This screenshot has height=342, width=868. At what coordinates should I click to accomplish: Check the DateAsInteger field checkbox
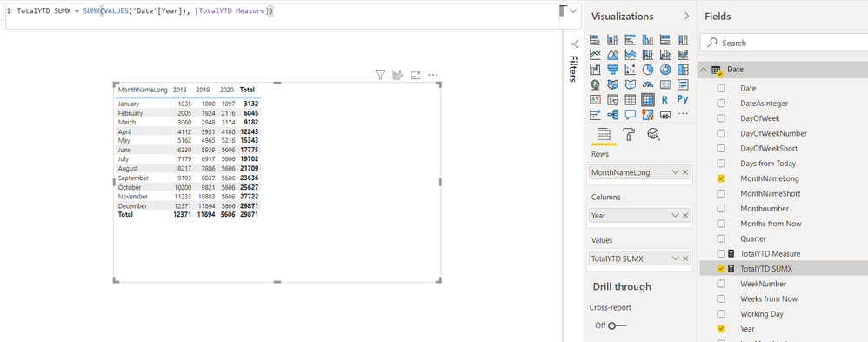(721, 103)
